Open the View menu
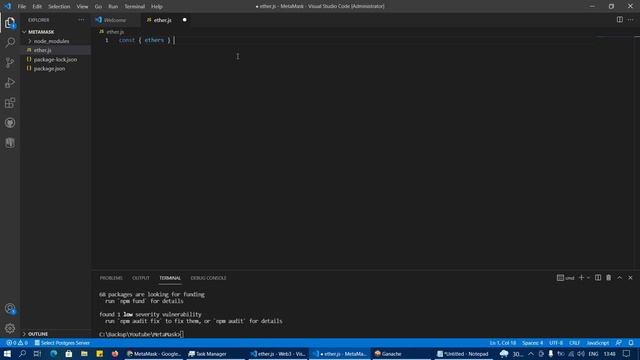The image size is (640, 360). pos(82,7)
